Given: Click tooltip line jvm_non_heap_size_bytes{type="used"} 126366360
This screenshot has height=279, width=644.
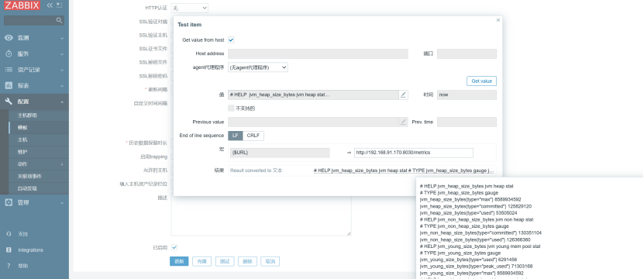Looking at the screenshot, I should point(475,240).
